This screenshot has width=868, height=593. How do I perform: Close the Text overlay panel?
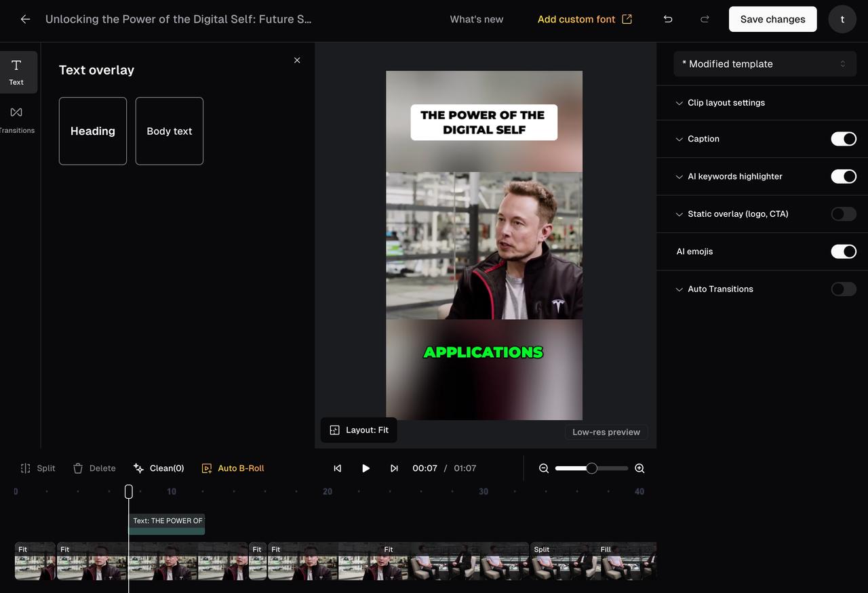(297, 60)
